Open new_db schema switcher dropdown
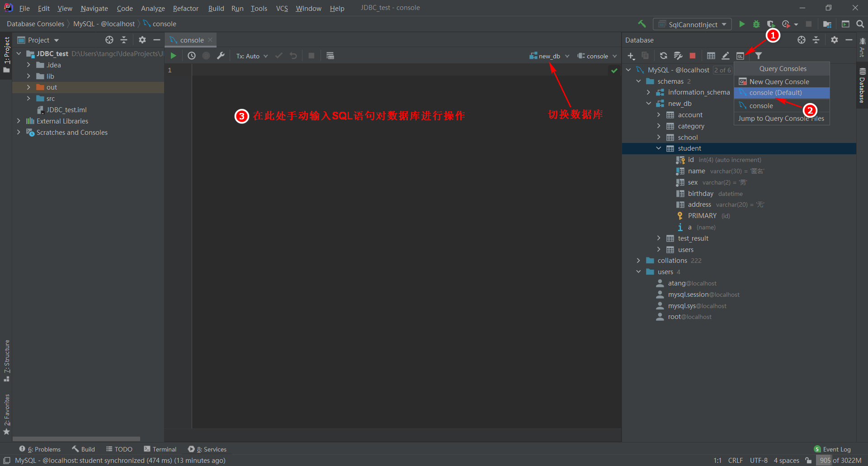This screenshot has height=466, width=868. pos(549,56)
